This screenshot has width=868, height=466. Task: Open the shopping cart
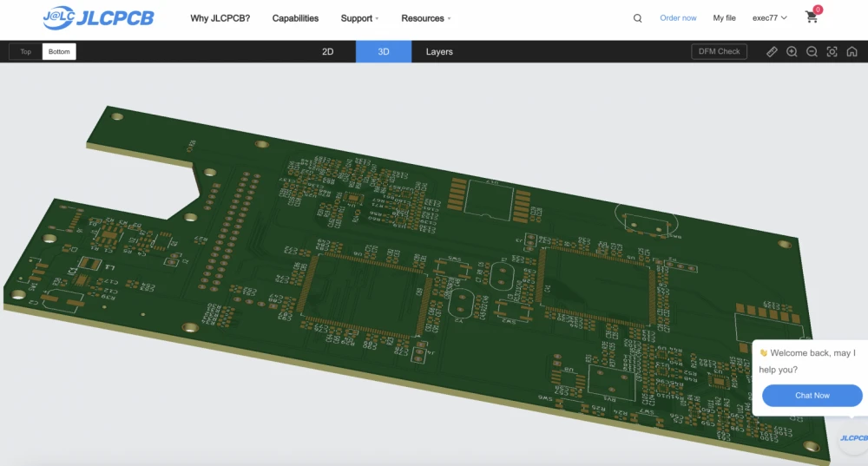coord(812,17)
